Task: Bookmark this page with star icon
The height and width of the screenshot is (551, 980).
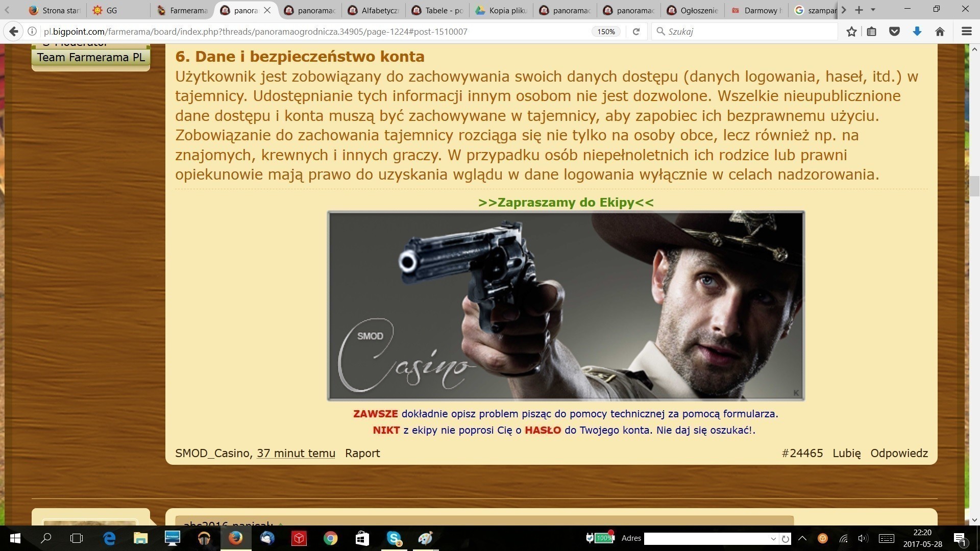Action: tap(851, 32)
